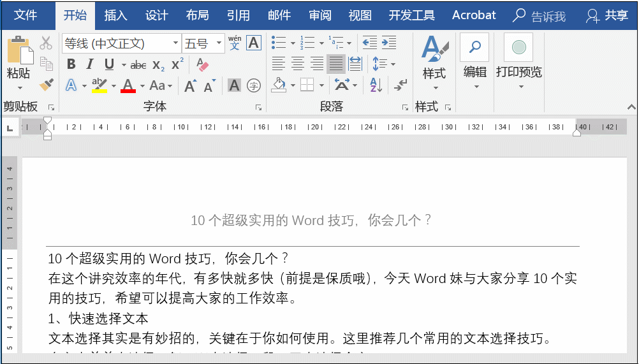This screenshot has height=364, width=639.
Task: Toggle underline formatting
Action: tap(109, 64)
